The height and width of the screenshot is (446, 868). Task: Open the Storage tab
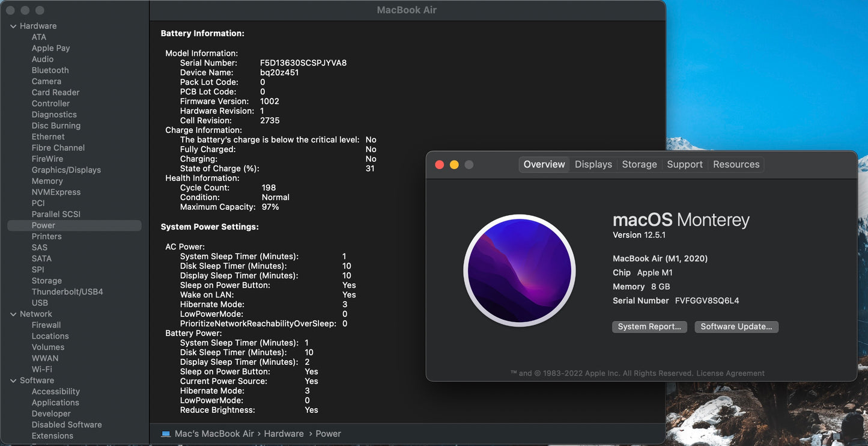pyautogui.click(x=639, y=165)
